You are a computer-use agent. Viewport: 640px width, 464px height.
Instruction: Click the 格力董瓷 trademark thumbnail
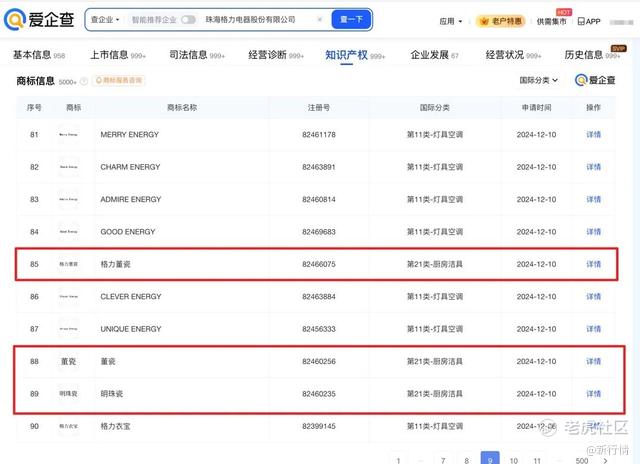pyautogui.click(x=68, y=264)
